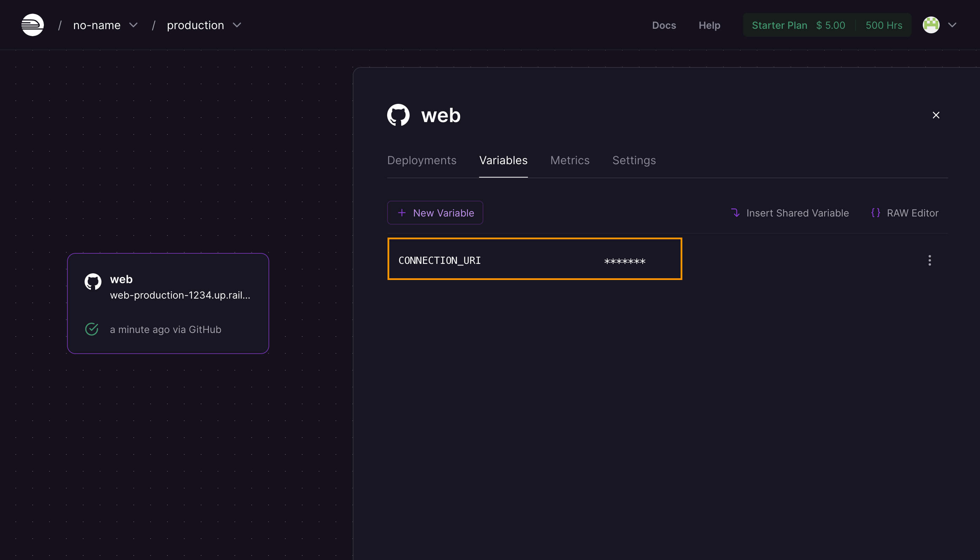Open the user profile avatar menu
This screenshot has width=980, height=560.
click(x=931, y=25)
